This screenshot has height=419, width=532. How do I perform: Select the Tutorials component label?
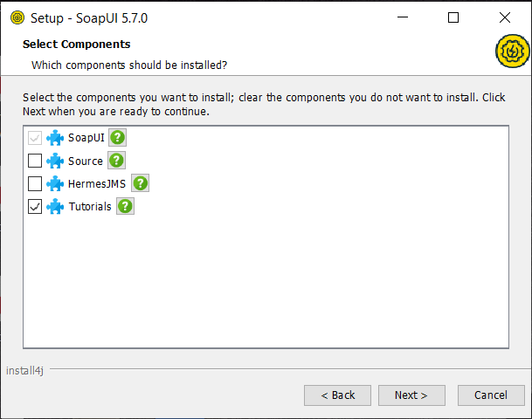click(90, 207)
